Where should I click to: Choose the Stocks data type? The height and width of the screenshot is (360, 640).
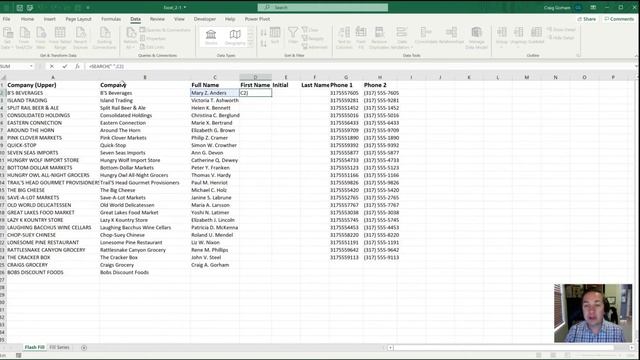[211, 37]
